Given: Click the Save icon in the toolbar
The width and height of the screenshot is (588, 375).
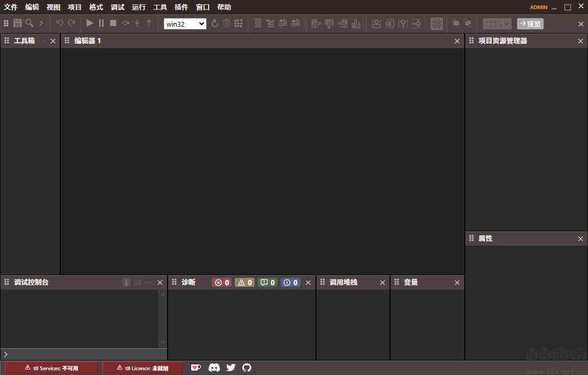Looking at the screenshot, I should [x=18, y=23].
